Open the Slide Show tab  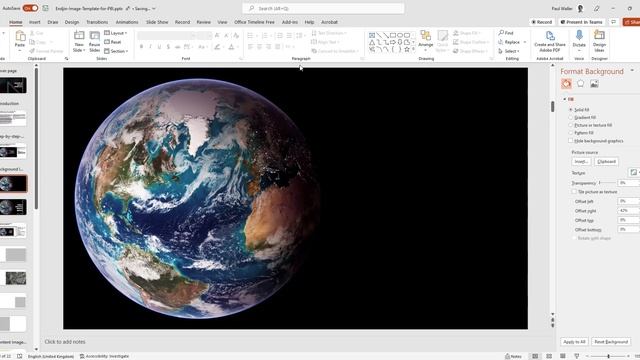[157, 22]
